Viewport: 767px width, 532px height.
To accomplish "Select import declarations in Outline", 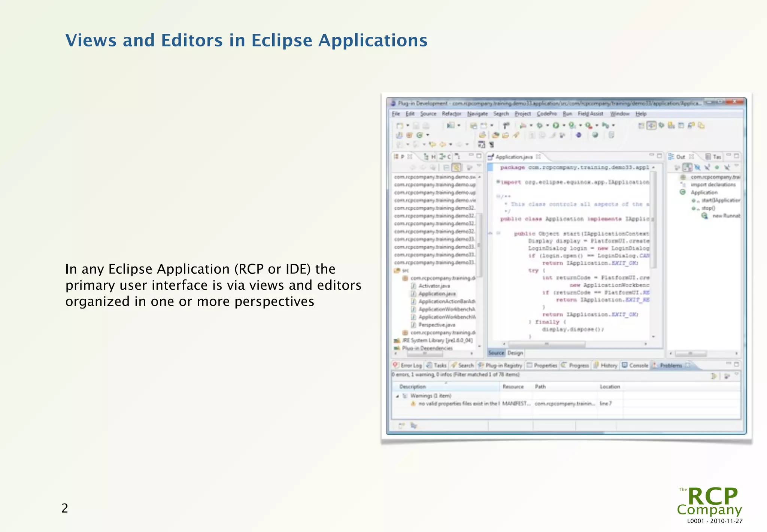I will (708, 185).
